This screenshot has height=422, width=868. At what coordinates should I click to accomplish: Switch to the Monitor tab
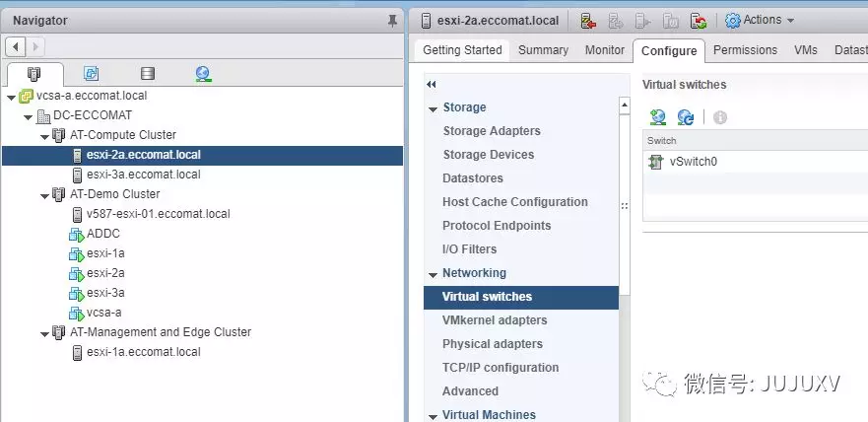(x=605, y=50)
